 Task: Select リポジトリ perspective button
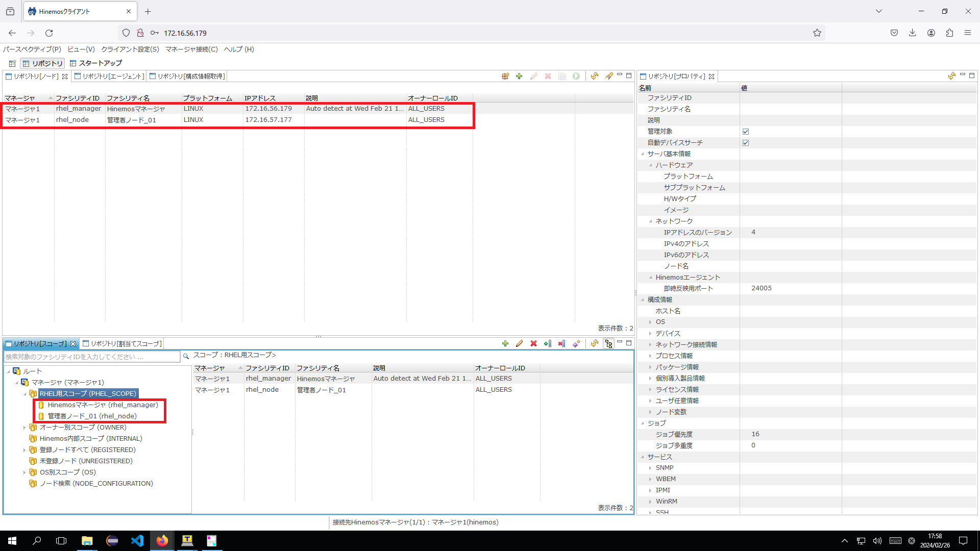(x=42, y=63)
